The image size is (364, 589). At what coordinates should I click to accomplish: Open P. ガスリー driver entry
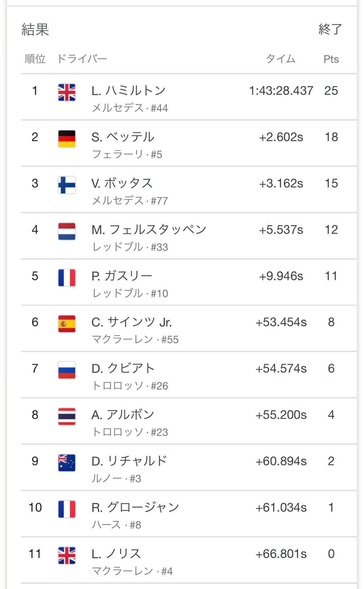click(x=122, y=276)
